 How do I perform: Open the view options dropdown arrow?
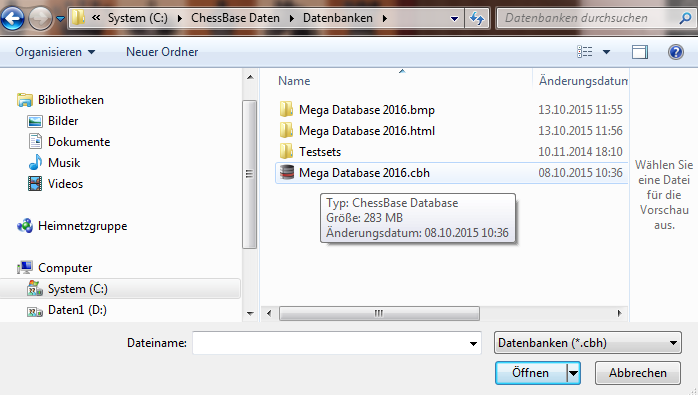(606, 52)
